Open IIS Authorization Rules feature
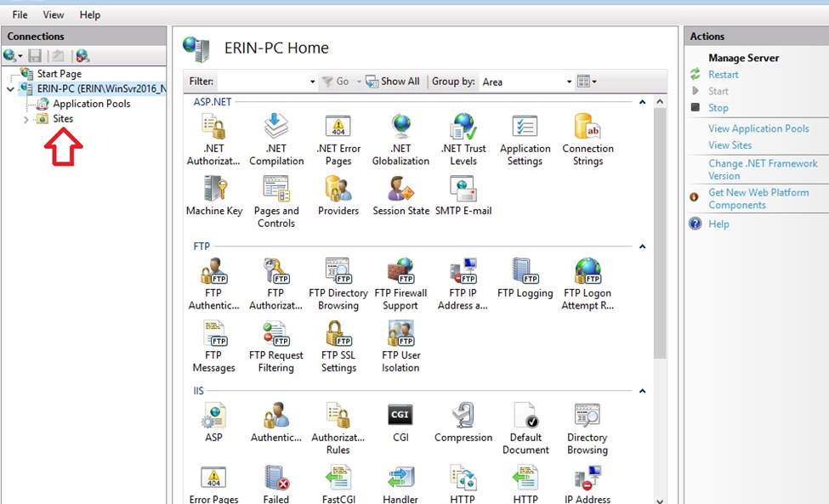829x504 pixels. 338,428
